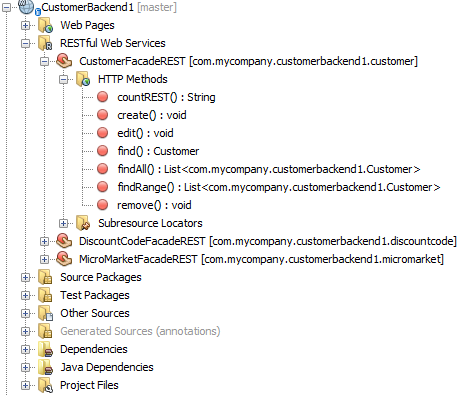This screenshot has width=457, height=395.
Task: Select CustomerFacadeREST [com.mycompany.customerbackend1.customer]
Action: pyautogui.click(x=248, y=61)
